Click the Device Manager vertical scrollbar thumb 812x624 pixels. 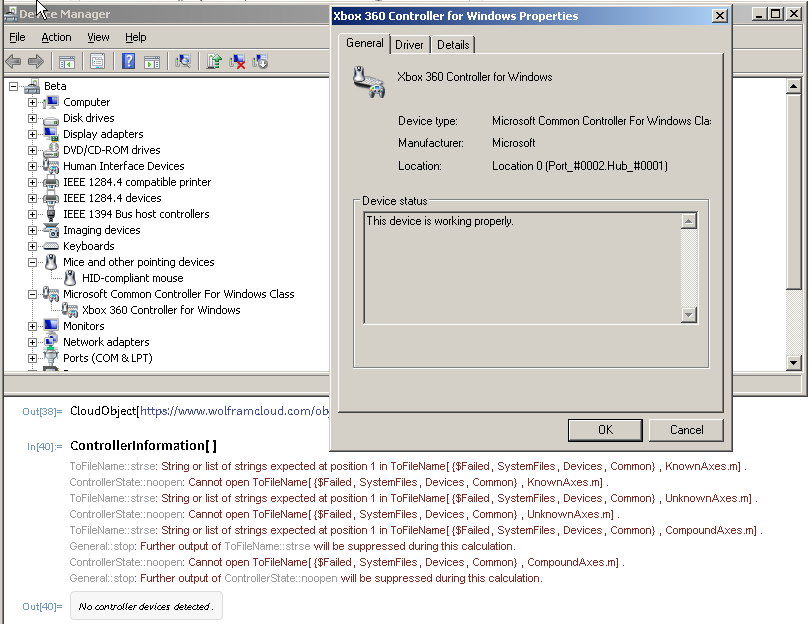[793, 192]
